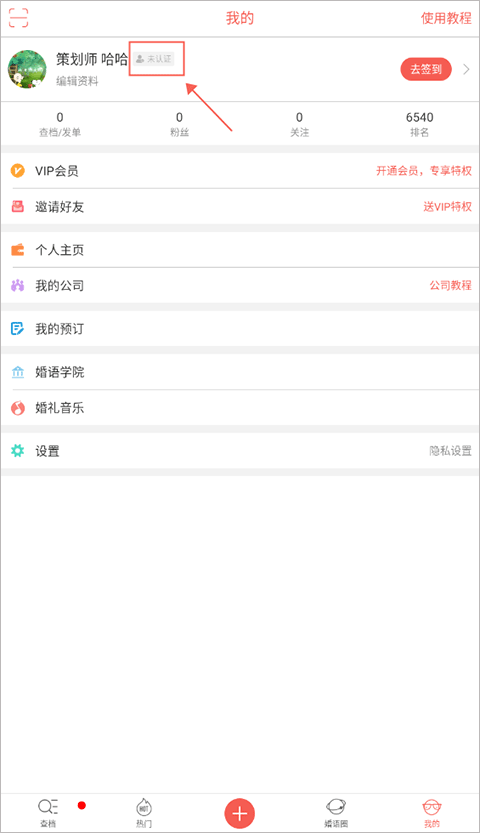Tap the 我的预订 note icon

[18, 329]
